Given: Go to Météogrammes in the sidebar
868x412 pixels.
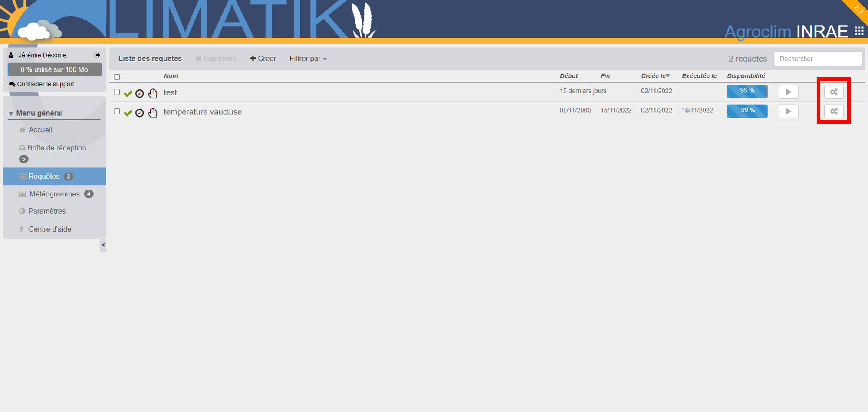Looking at the screenshot, I should click(54, 194).
